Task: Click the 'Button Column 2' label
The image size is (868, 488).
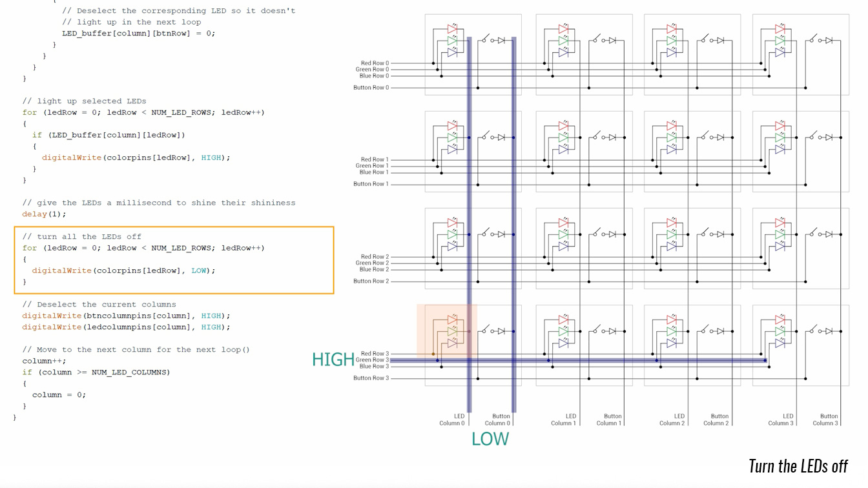Action: pos(717,420)
